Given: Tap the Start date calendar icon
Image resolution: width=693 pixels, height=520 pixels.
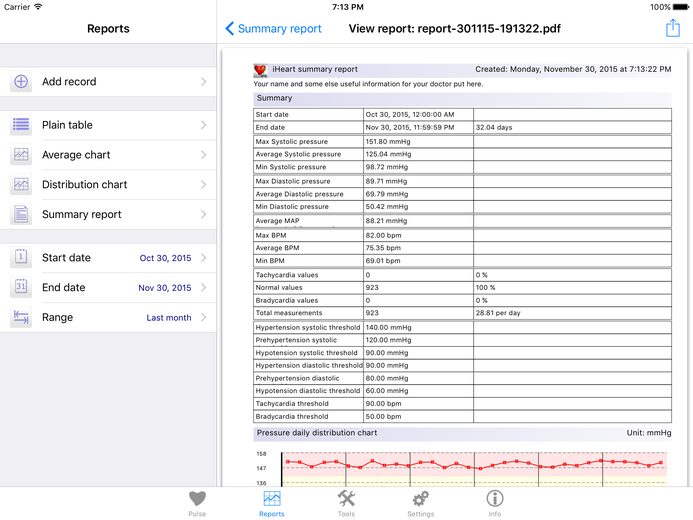Looking at the screenshot, I should (21, 258).
